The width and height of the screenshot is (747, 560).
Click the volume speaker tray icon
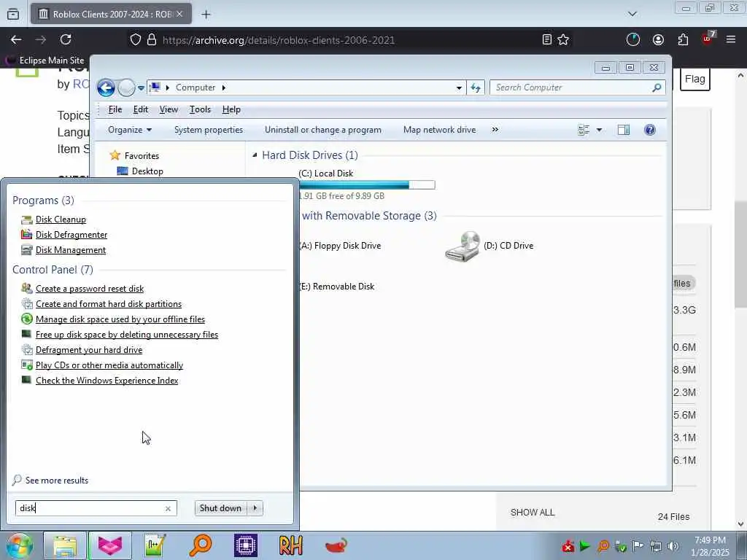coord(673,546)
